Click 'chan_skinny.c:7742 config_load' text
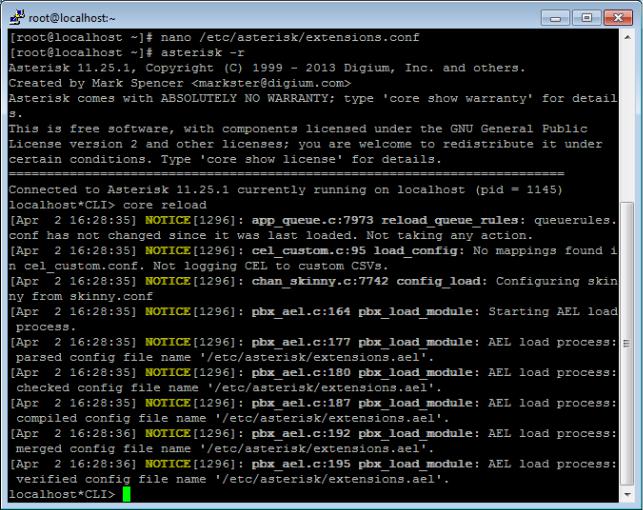This screenshot has width=643, height=510. click(366, 281)
